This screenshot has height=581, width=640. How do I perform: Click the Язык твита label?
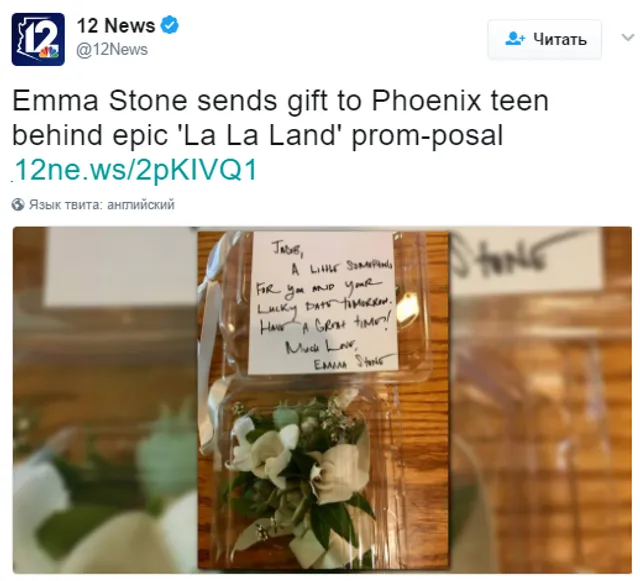click(x=66, y=204)
